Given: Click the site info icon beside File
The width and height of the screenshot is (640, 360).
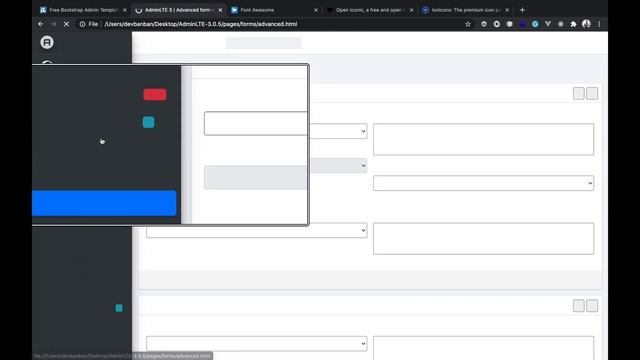Looking at the screenshot, I should click(82, 24).
